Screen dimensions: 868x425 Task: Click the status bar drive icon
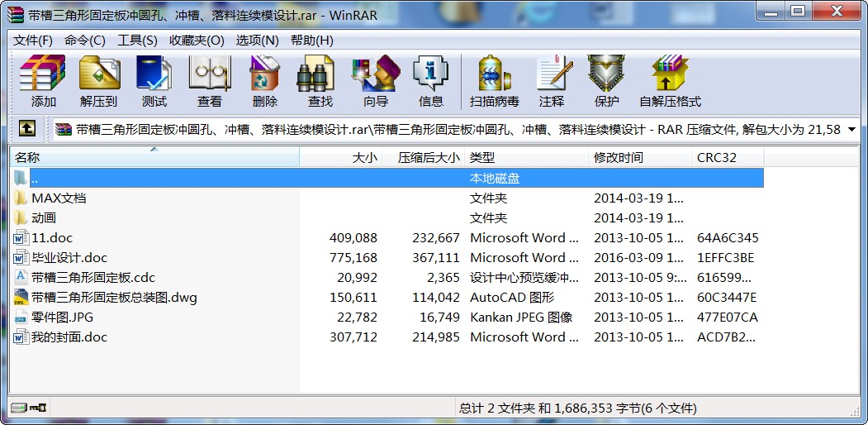[x=19, y=408]
